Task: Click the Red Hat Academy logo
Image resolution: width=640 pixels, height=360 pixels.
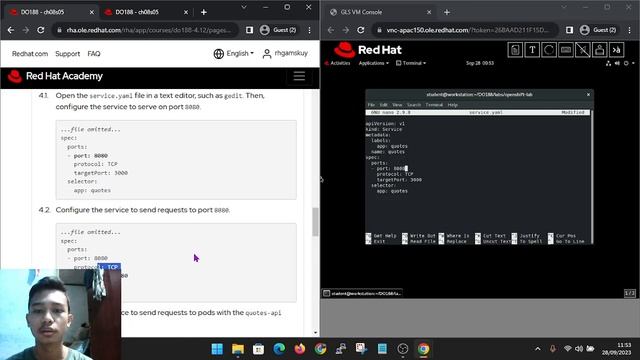Action: (55, 76)
